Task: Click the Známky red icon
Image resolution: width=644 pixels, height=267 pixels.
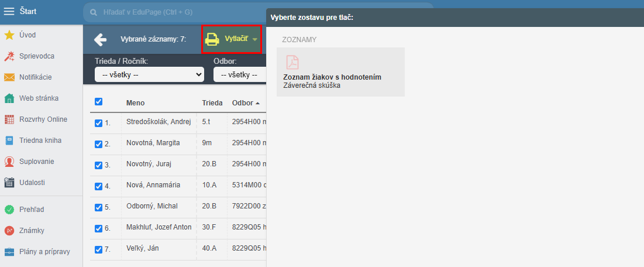Action: pos(9,231)
